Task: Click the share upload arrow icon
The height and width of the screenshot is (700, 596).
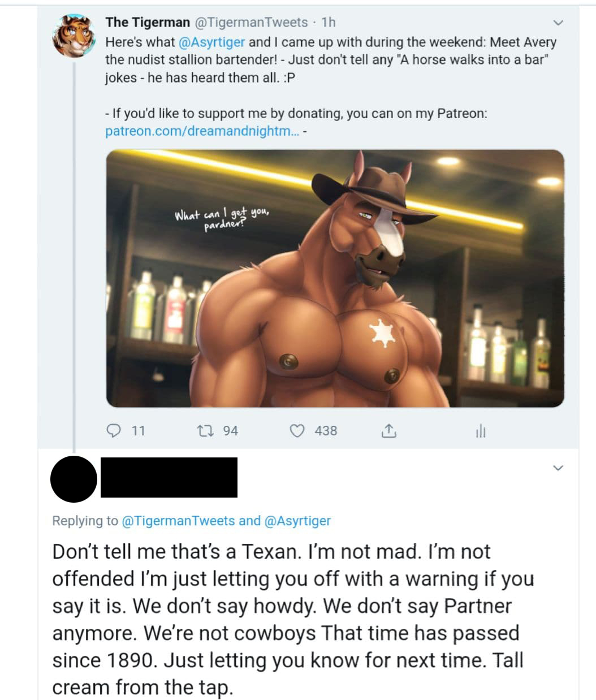Action: (x=388, y=431)
